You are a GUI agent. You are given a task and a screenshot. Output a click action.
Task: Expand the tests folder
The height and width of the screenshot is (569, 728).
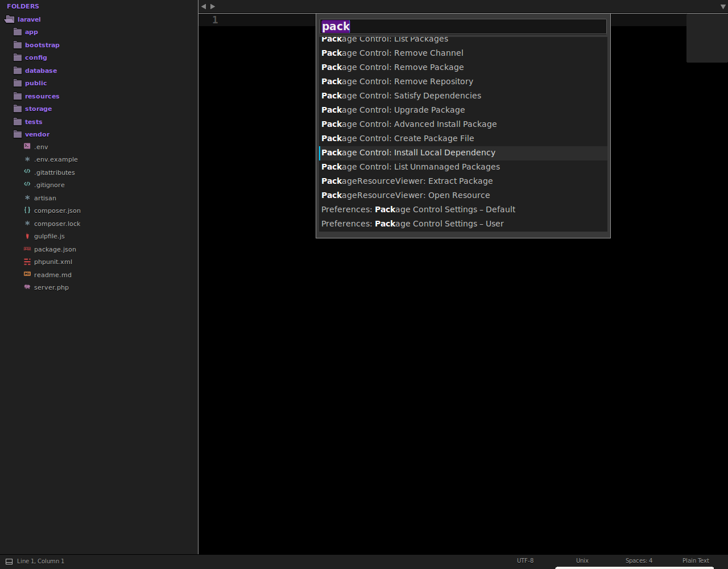18,122
